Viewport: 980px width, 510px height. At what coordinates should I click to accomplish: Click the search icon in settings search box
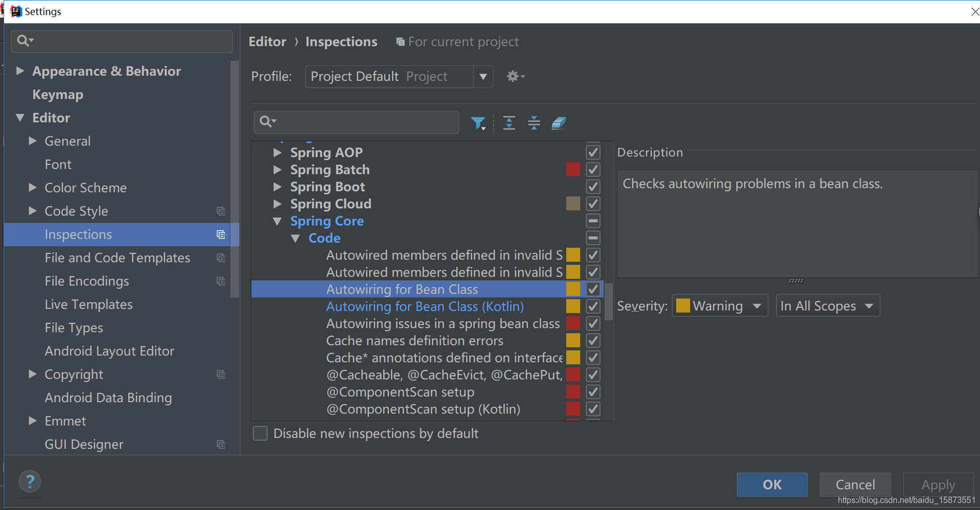[x=25, y=40]
